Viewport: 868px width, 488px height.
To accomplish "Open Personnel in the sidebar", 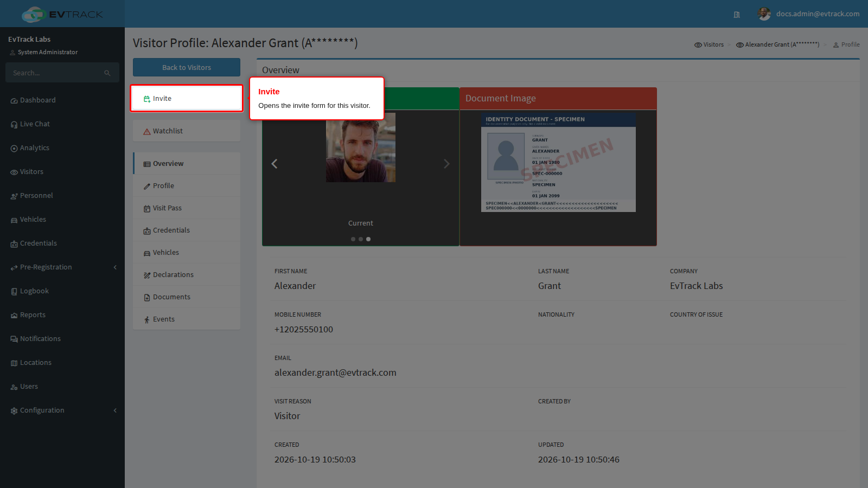I will pos(62,196).
